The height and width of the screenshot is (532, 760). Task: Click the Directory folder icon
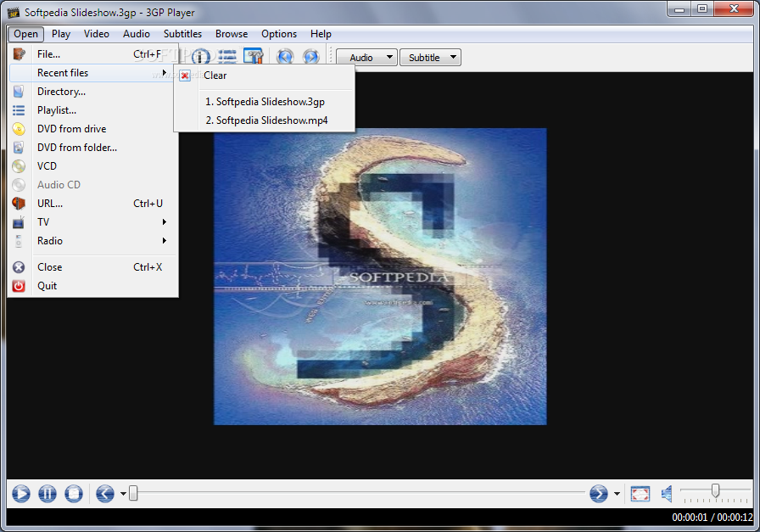click(19, 91)
